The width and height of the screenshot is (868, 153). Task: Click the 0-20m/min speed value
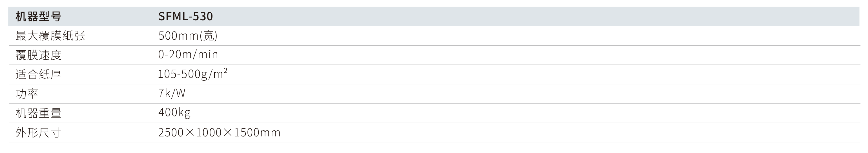tap(188, 55)
